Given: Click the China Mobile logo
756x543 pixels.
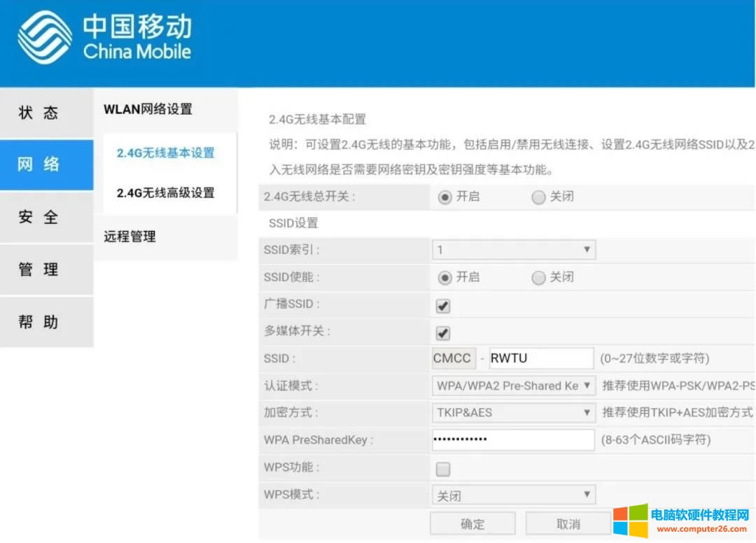Looking at the screenshot, I should coord(104,37).
